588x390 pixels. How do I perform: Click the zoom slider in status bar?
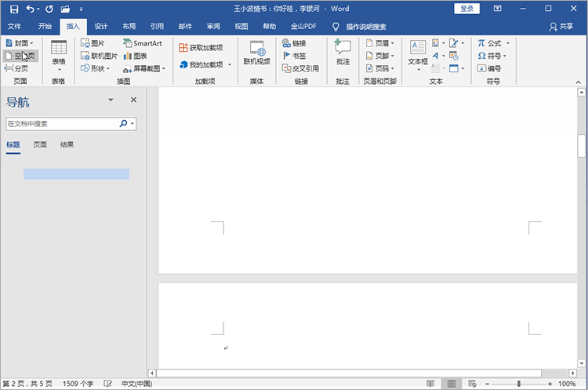click(519, 384)
